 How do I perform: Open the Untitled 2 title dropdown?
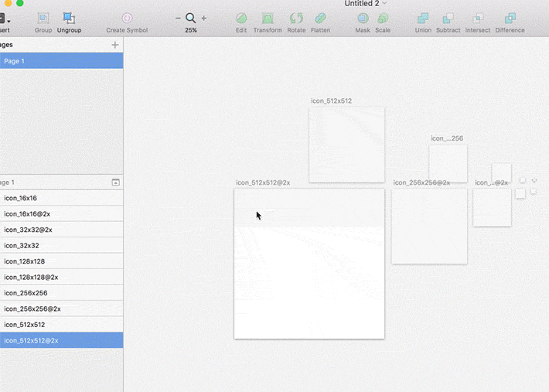[x=384, y=3]
